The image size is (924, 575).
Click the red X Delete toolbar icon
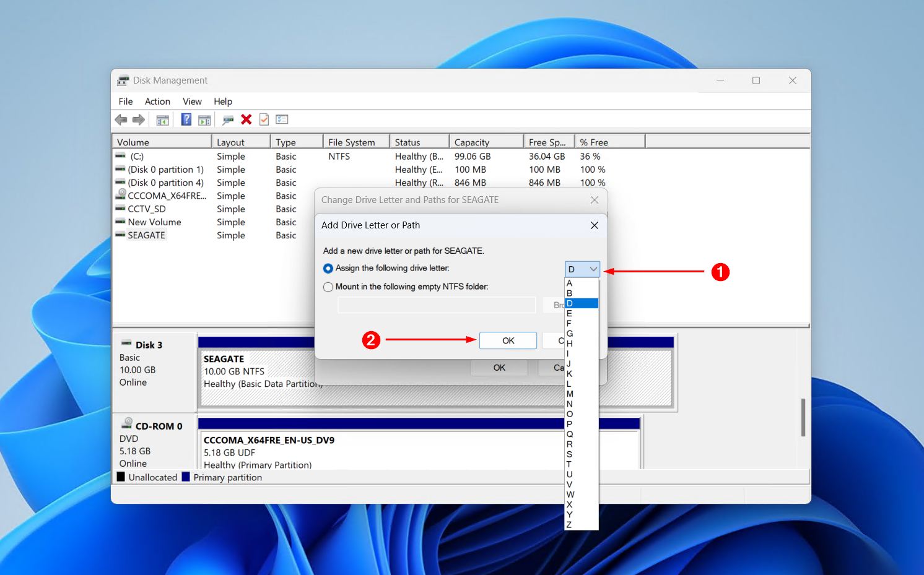[x=246, y=119]
